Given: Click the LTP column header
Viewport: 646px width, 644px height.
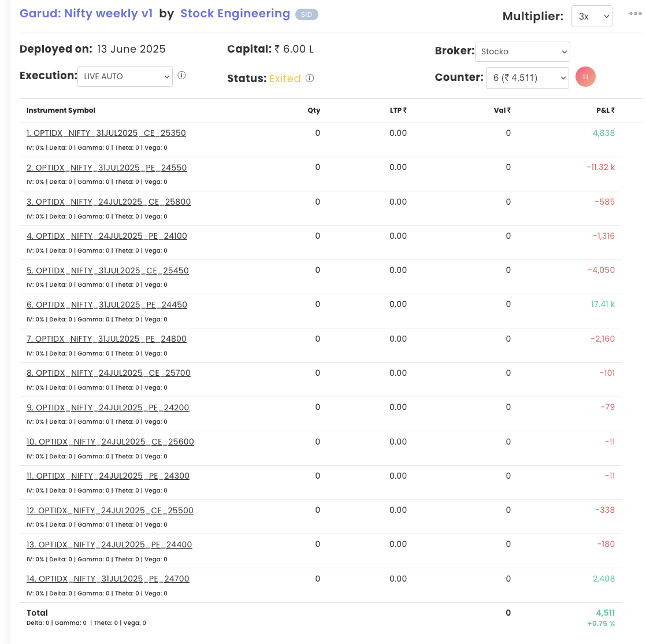Looking at the screenshot, I should (398, 110).
